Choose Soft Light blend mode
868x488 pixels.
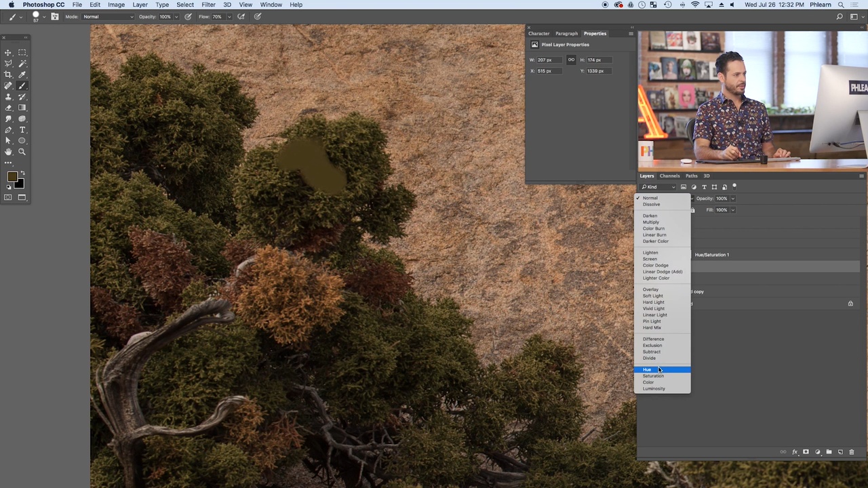[x=663, y=296]
